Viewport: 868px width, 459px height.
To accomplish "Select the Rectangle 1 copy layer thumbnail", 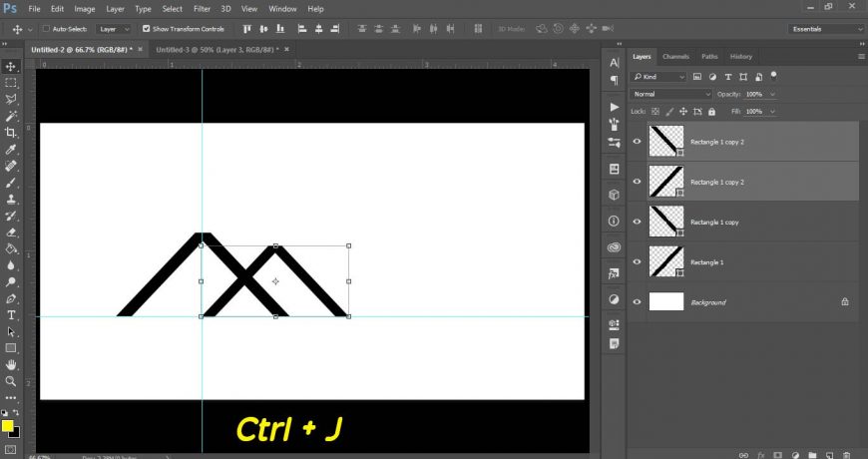I will (665, 222).
